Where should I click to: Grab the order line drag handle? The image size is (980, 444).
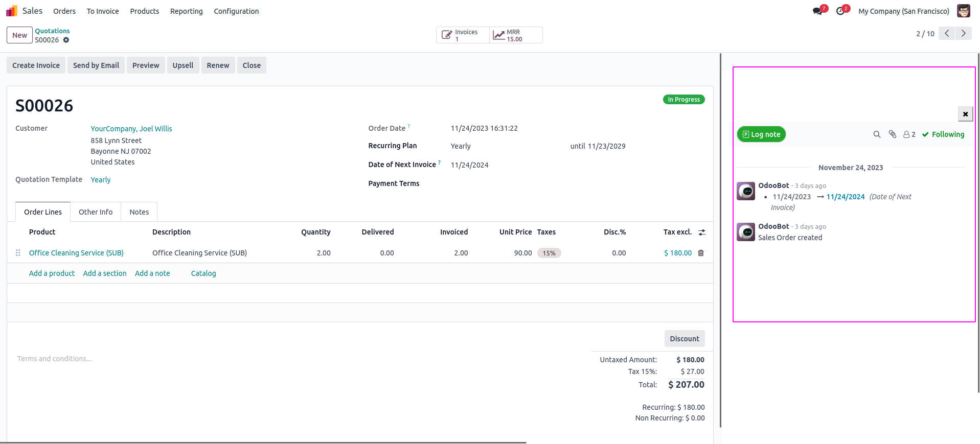(18, 253)
